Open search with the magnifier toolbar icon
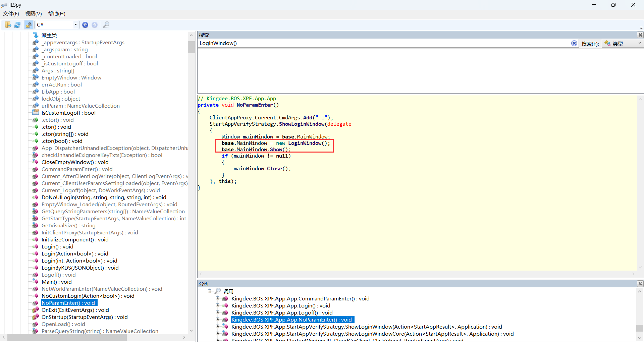Screen dimensions: 644x342 (106, 25)
